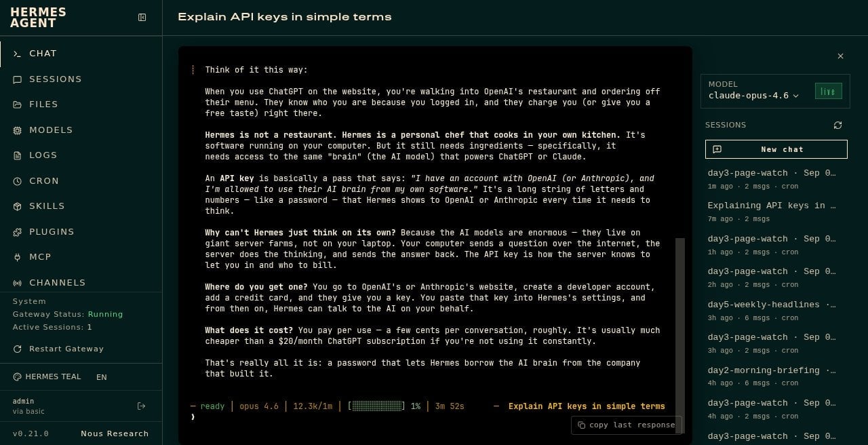
Task: Refresh the sessions list
Action: (837, 125)
